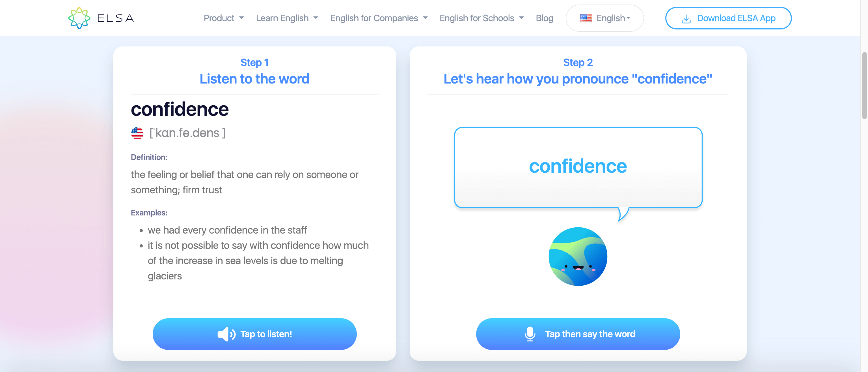Expand the Product dropdown menu
Screen dimensions: 868x372
pyautogui.click(x=223, y=18)
